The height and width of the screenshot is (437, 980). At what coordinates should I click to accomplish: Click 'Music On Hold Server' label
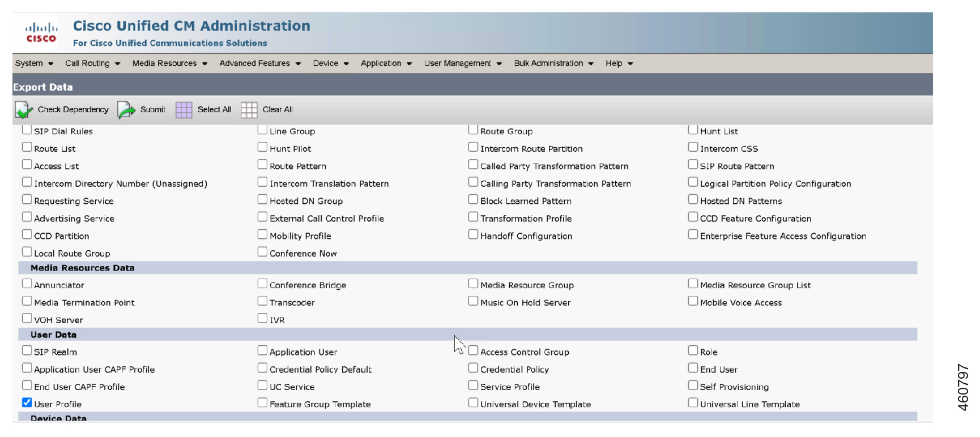tap(525, 303)
